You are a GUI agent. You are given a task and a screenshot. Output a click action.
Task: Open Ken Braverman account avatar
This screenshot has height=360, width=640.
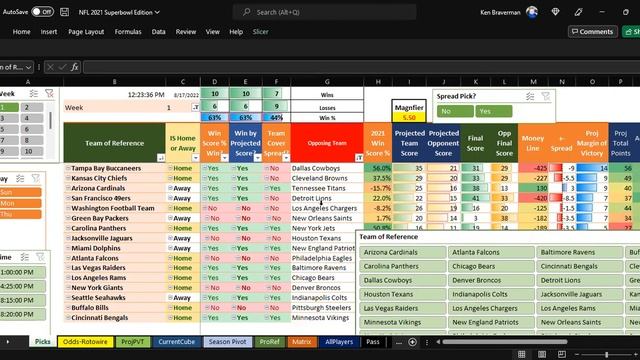click(531, 12)
